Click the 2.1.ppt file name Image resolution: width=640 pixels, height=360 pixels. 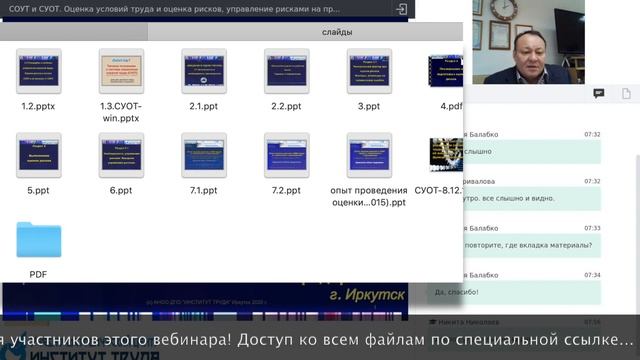[204, 106]
